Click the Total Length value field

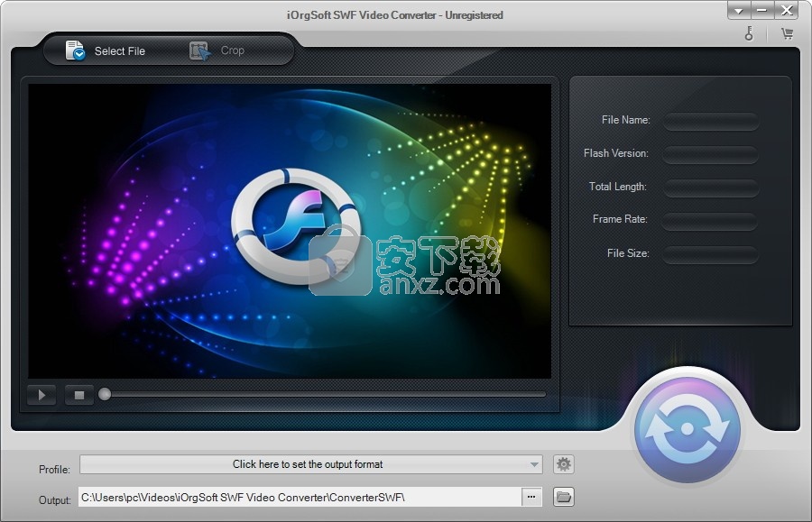(711, 188)
